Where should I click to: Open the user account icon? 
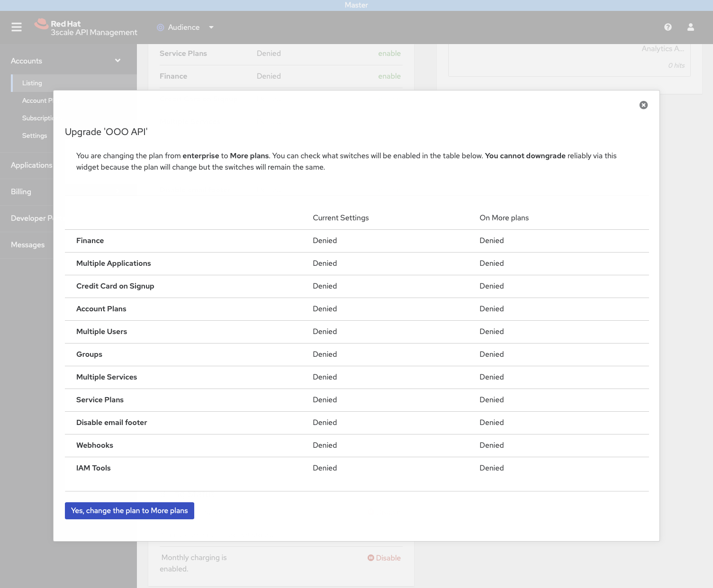click(691, 27)
